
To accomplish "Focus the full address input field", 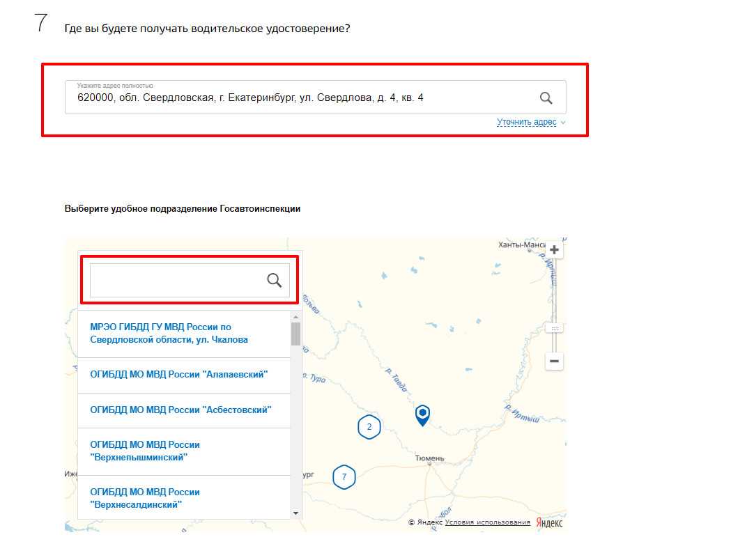I will pos(300,98).
